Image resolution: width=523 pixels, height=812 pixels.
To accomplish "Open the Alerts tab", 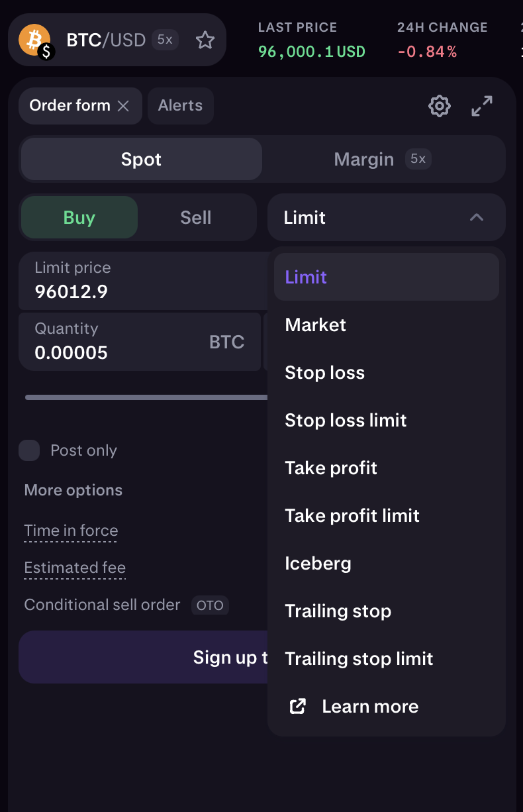I will [180, 106].
